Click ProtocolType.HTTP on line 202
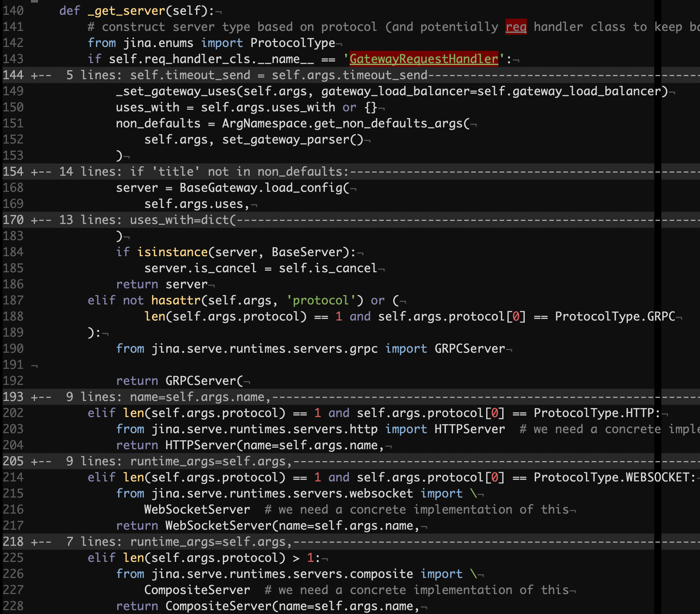Screen dimensions: 700x614 [x=593, y=413]
